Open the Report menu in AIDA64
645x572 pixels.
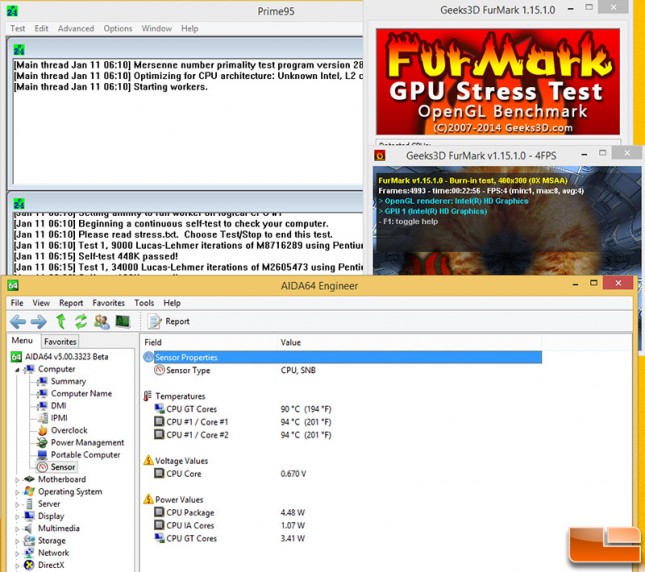(x=71, y=303)
